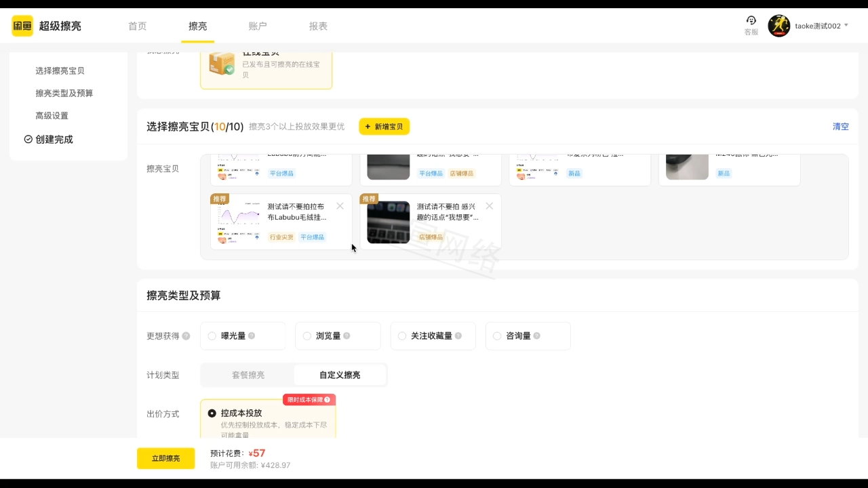The height and width of the screenshot is (488, 868).
Task: Switch plan type to 自定义擦亮
Action: click(x=340, y=375)
